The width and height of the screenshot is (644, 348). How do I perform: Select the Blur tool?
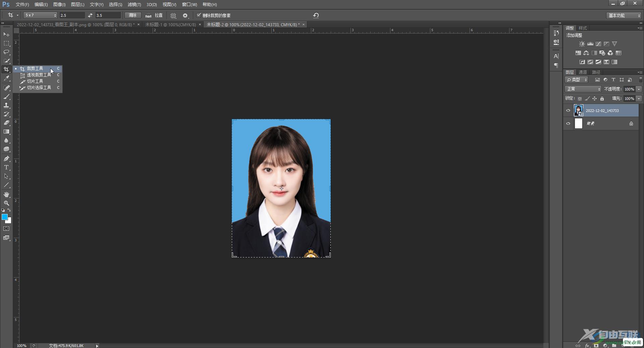[6, 140]
